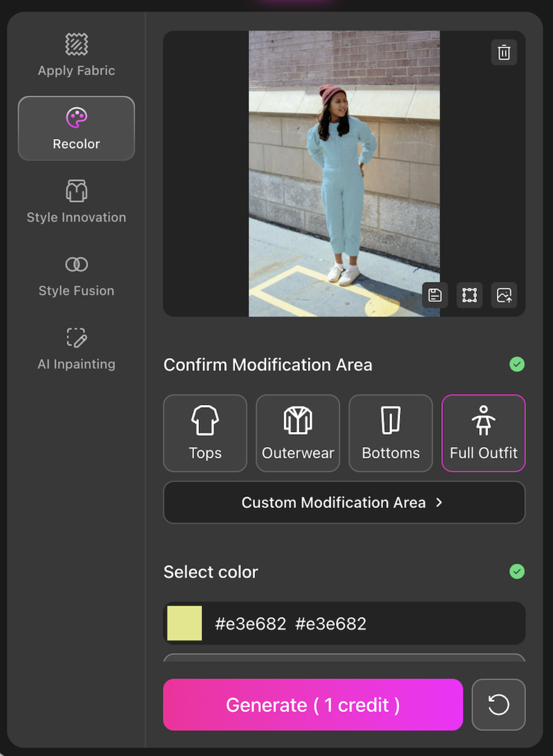Click the yellow #e3e682 color swatch
This screenshot has width=553, height=756.
184,623
